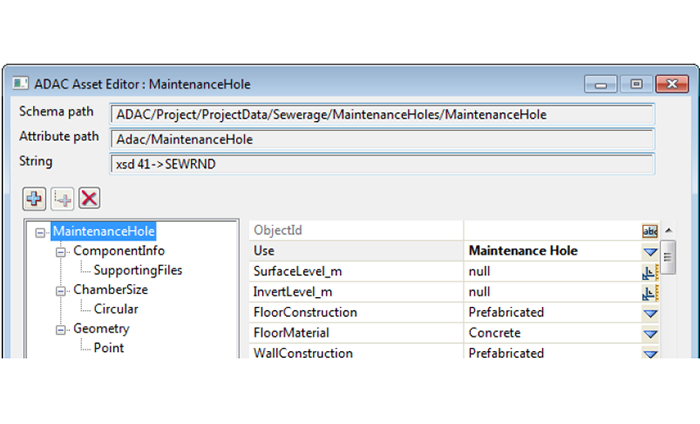This screenshot has height=424, width=700.
Task: Click the blue plus add icon
Action: tap(34, 199)
